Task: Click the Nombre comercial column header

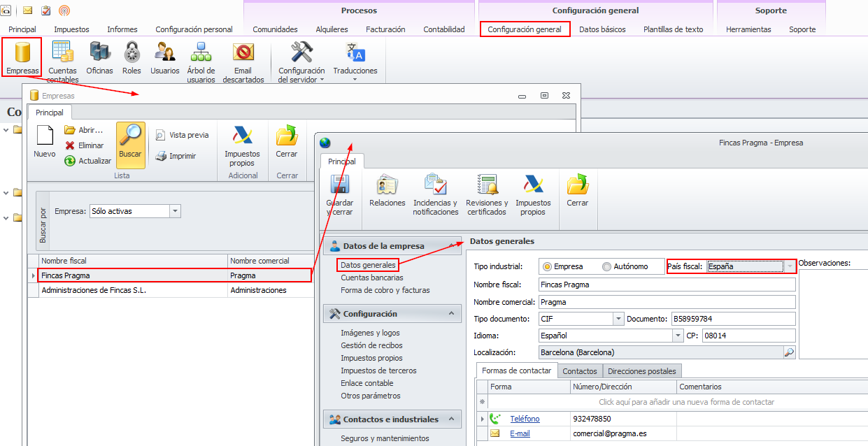Action: click(x=271, y=261)
